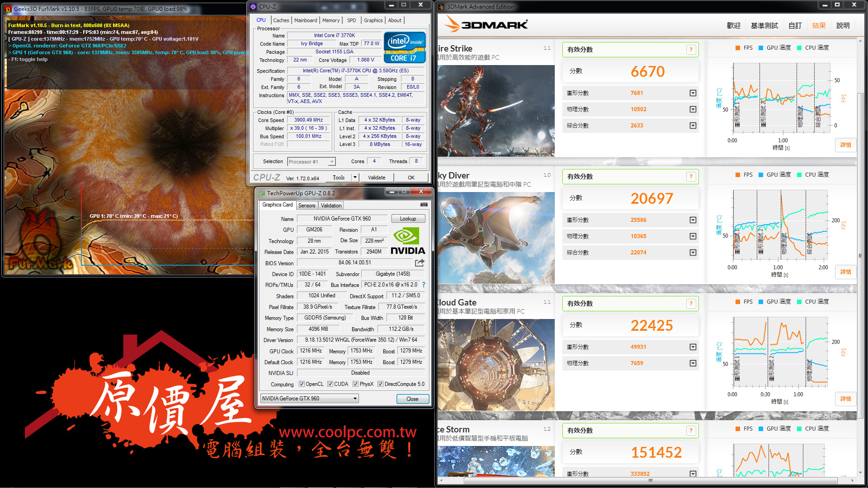Switch to the Mainboard tab in CPU-Z
Image resolution: width=868 pixels, height=488 pixels.
[306, 20]
